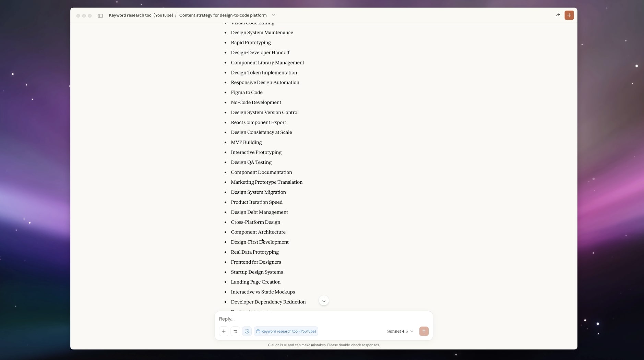
Task: Click the Content strategy for design-to-code platform title
Action: coord(223,15)
